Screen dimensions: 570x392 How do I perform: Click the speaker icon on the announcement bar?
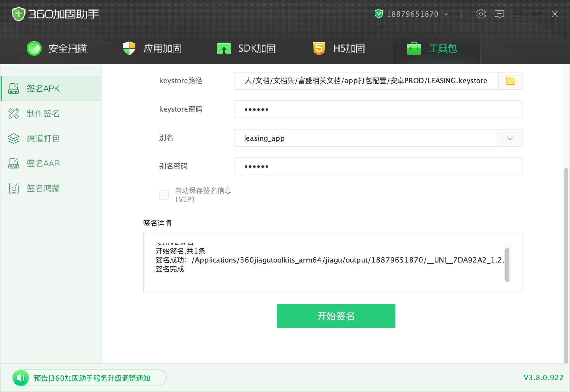(x=21, y=378)
